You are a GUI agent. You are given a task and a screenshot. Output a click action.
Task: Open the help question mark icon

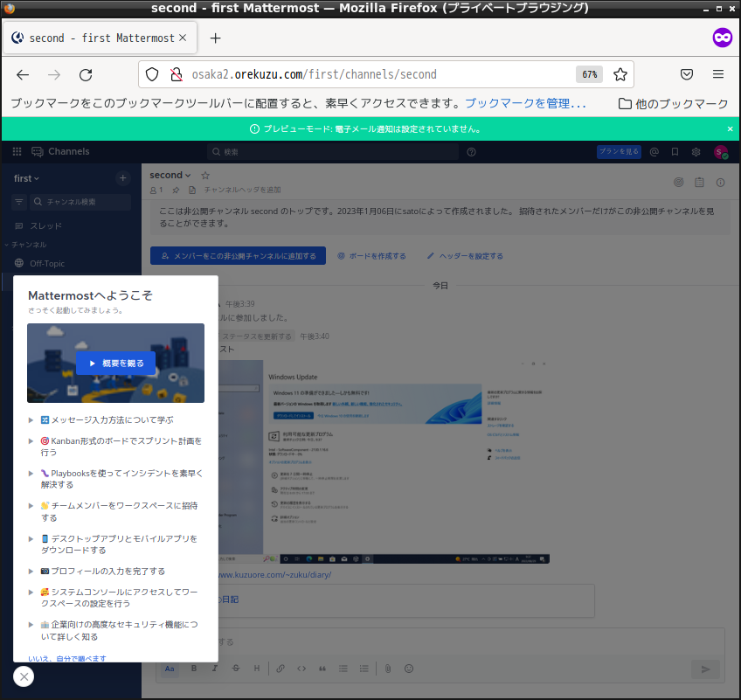click(x=471, y=152)
